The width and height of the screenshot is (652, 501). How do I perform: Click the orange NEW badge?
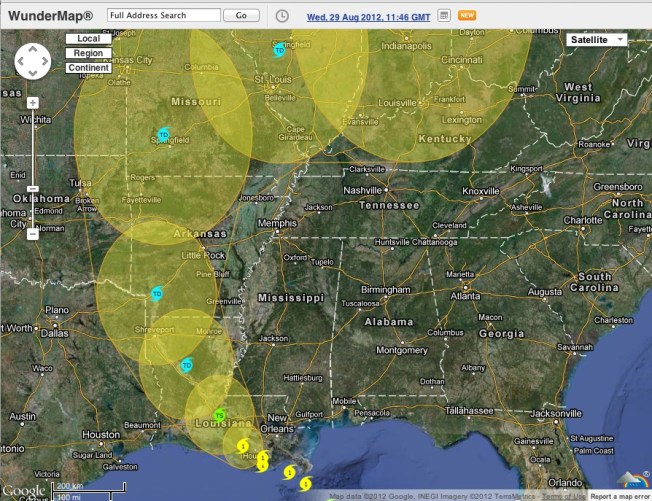coord(466,16)
